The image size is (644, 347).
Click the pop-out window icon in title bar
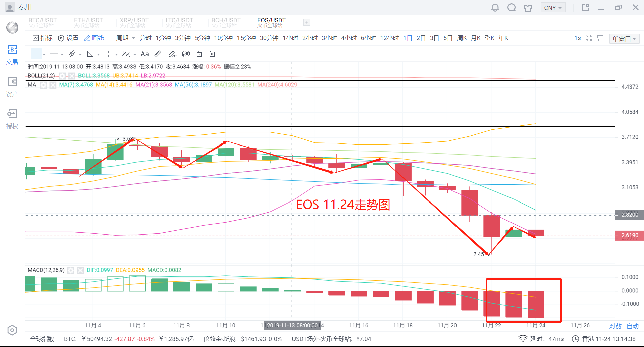(x=585, y=8)
